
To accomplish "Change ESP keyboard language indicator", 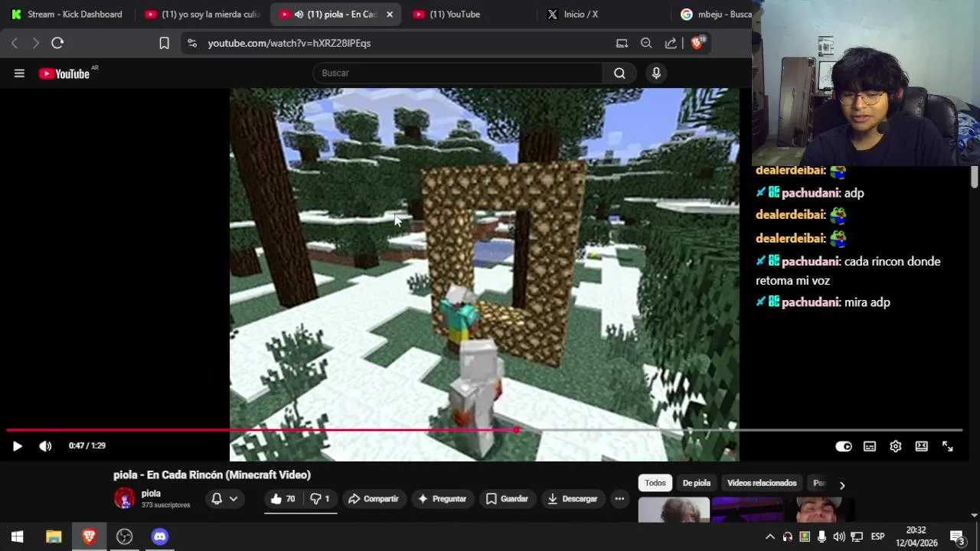I will click(878, 536).
